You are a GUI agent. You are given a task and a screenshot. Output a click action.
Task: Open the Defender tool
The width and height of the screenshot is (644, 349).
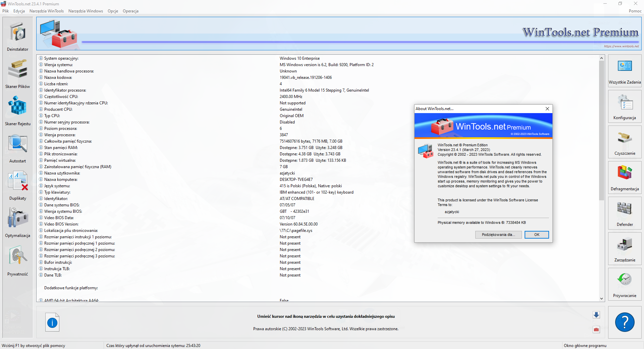click(625, 213)
